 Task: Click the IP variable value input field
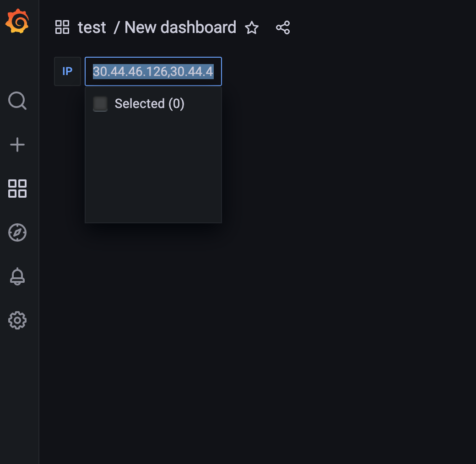point(153,71)
